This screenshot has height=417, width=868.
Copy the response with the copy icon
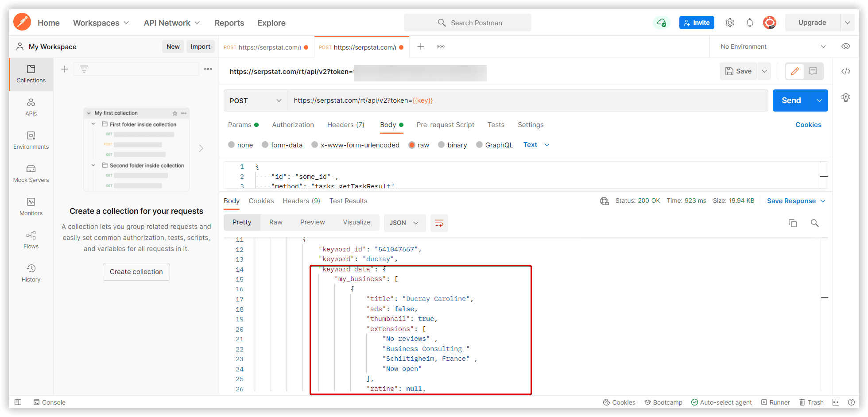pos(793,223)
